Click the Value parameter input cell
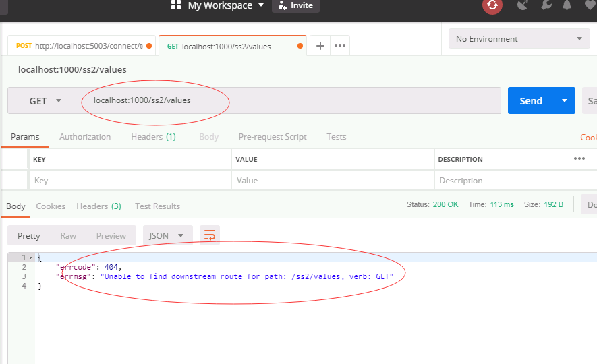The width and height of the screenshot is (597, 364). coord(333,180)
